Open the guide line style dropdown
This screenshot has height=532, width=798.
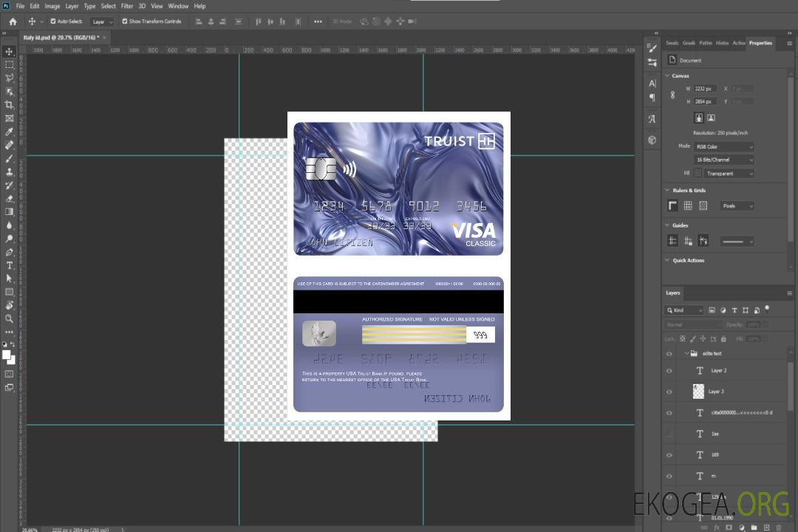click(737, 242)
